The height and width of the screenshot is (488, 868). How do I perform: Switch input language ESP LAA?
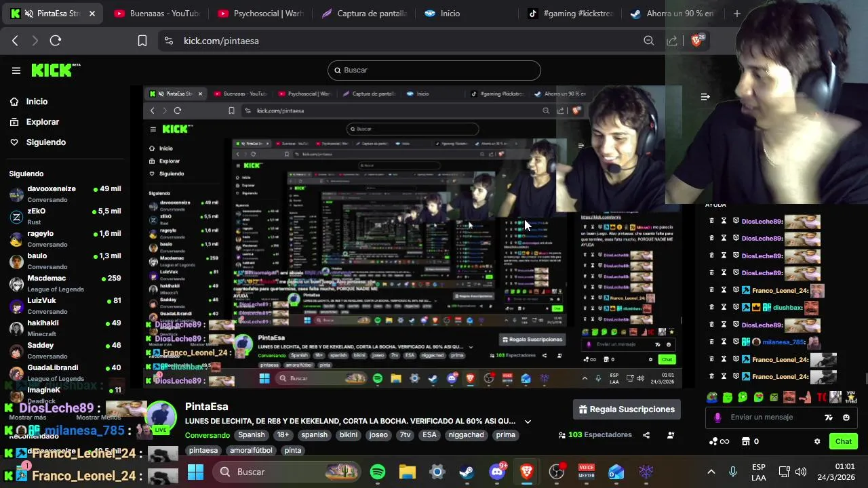pyautogui.click(x=759, y=472)
